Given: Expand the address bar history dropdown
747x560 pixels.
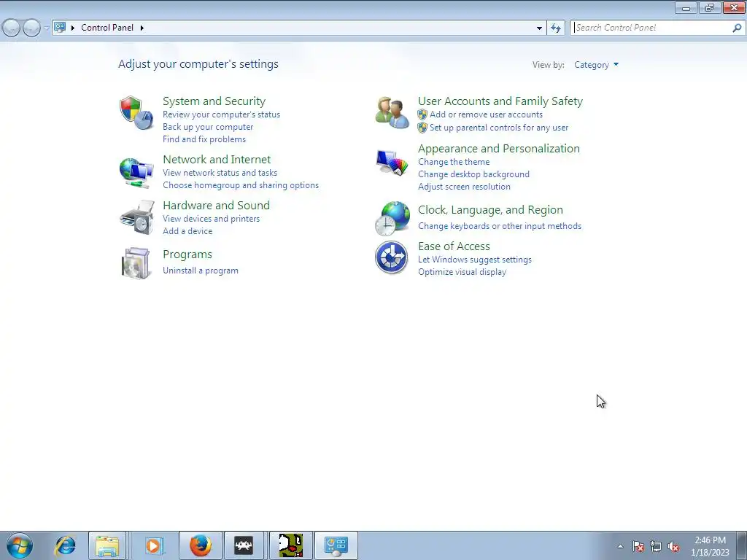Looking at the screenshot, I should point(539,28).
